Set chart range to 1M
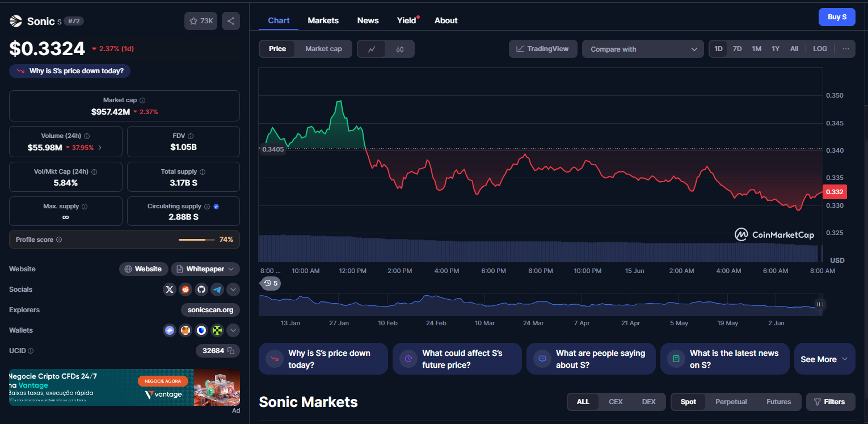The height and width of the screenshot is (424, 868). pyautogui.click(x=756, y=49)
